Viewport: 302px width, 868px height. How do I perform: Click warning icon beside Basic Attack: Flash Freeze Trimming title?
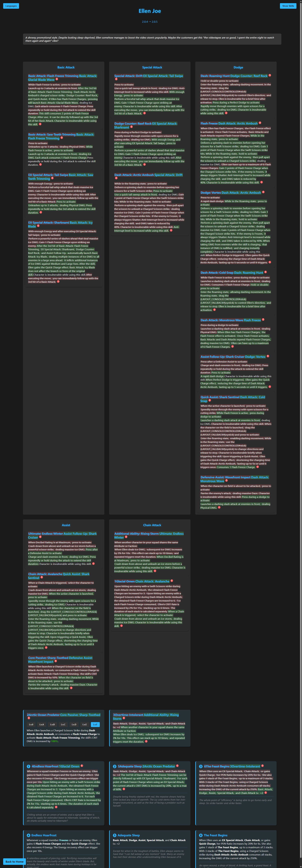coord(61,137)
